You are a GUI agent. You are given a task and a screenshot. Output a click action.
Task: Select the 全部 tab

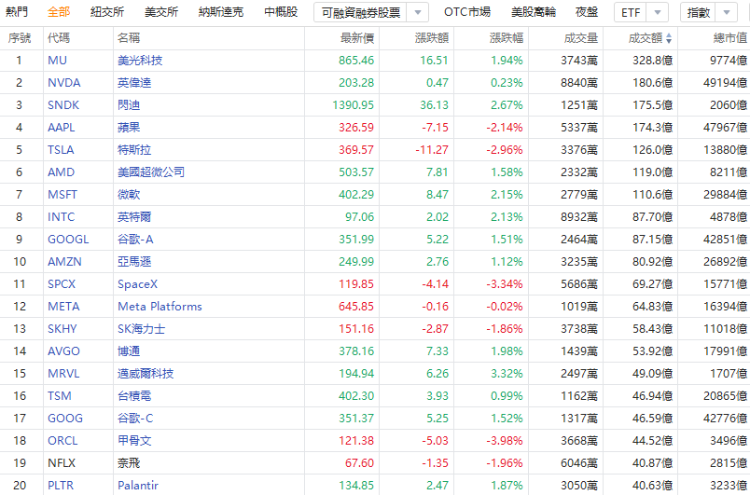[x=59, y=12]
